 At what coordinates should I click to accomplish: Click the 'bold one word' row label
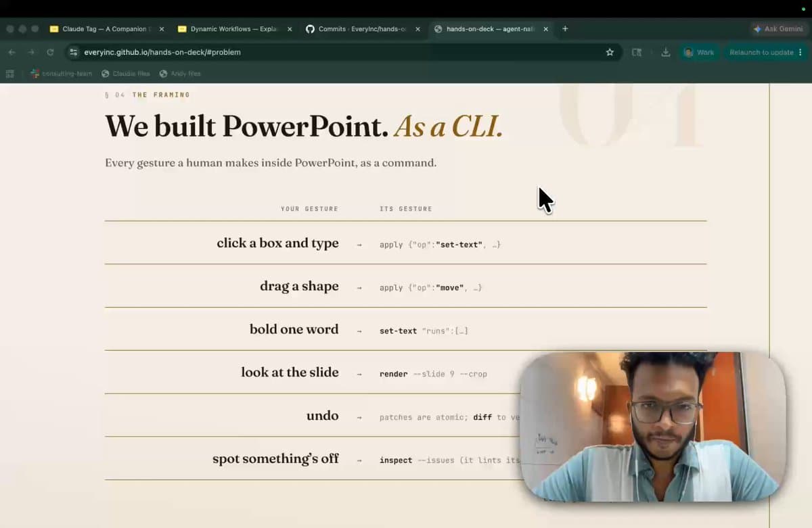(x=294, y=329)
